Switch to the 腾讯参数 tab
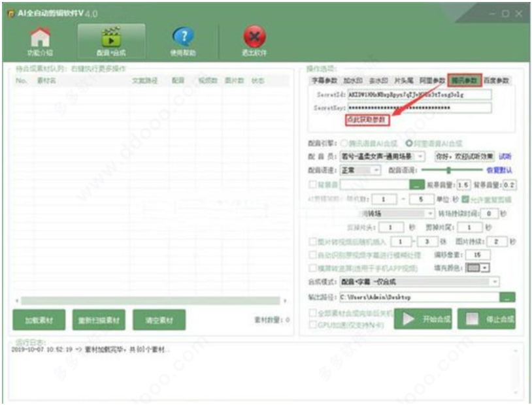This screenshot has width=532, height=405. tap(465, 80)
